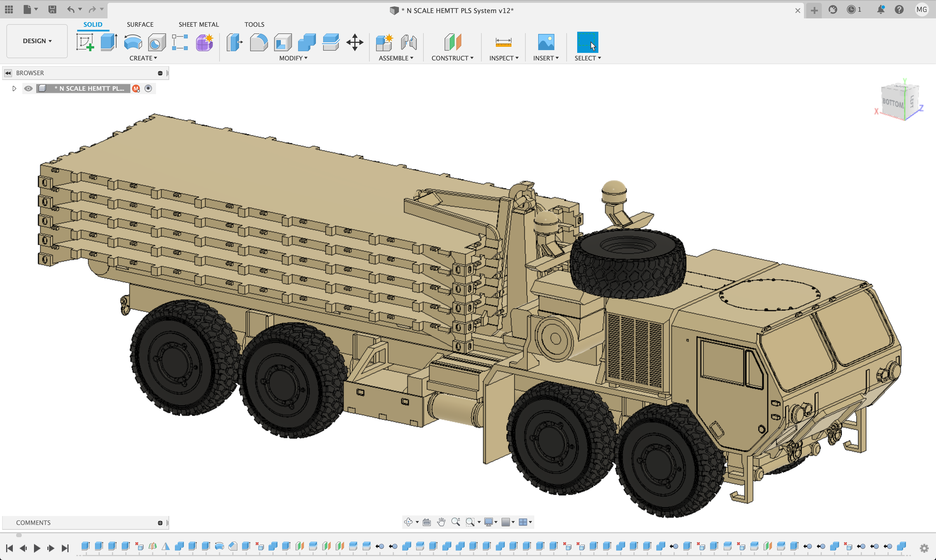The image size is (936, 560).
Task: Open the Measure tool
Action: 503,42
